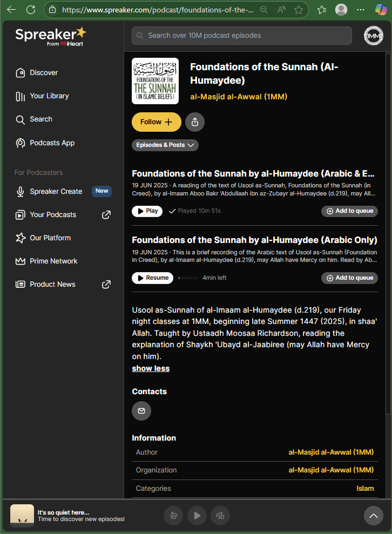Click the Contacts heading
Image resolution: width=392 pixels, height=534 pixels.
149,391
